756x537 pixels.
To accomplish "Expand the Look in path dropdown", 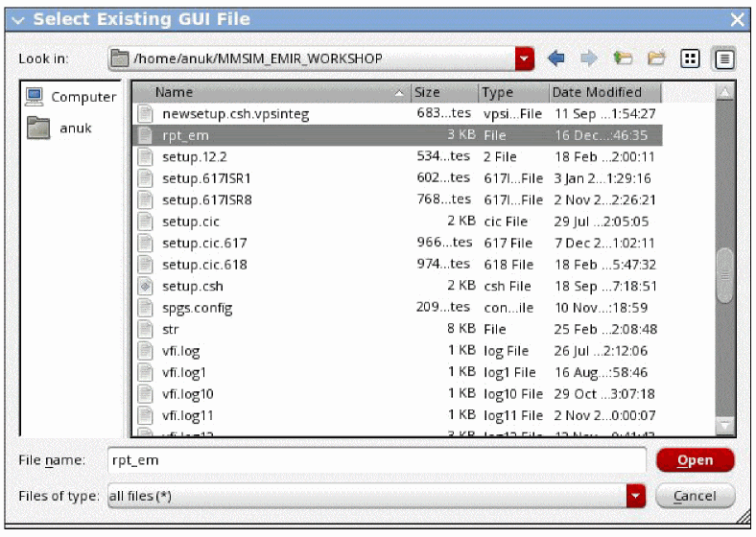I will point(524,59).
